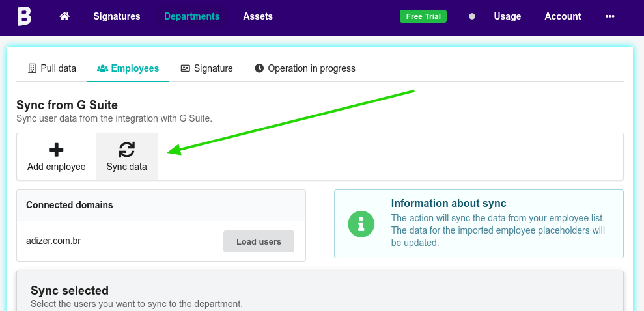Click the Sync from G Suite heading
The width and height of the screenshot is (644, 311).
click(67, 105)
